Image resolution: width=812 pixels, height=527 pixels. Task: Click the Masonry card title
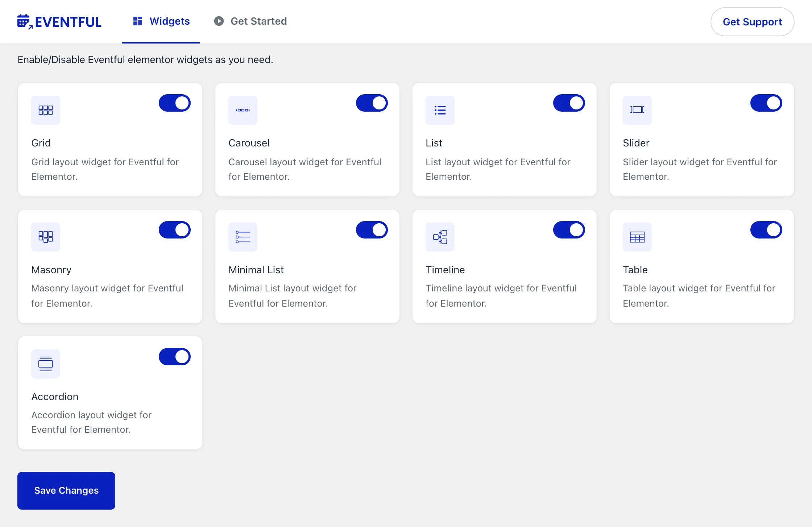[51, 270]
